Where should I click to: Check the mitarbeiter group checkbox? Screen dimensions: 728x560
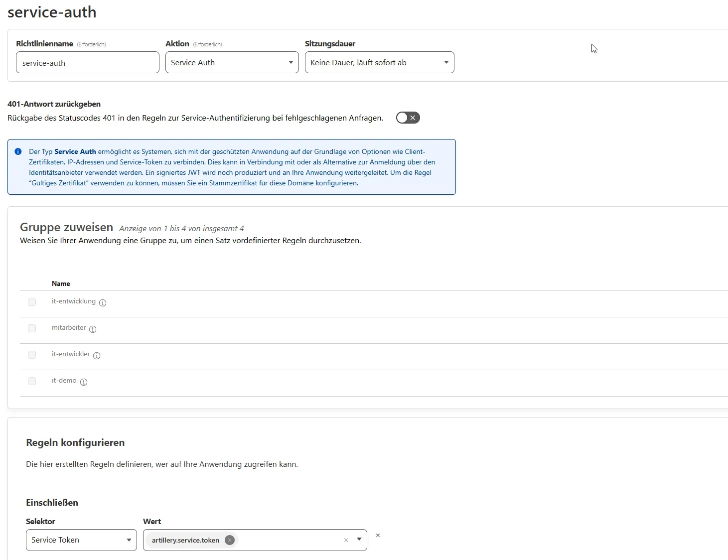pyautogui.click(x=32, y=328)
